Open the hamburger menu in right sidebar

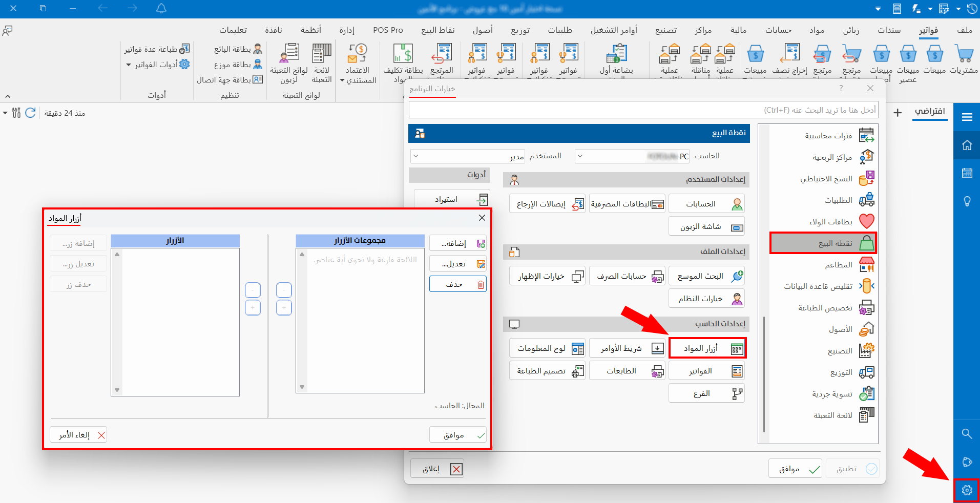[x=967, y=117]
